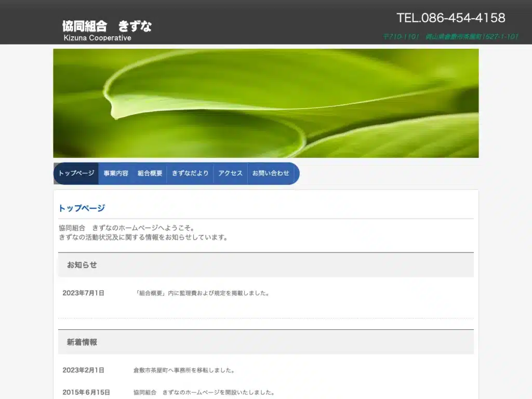Click the green postal address line in header
The height and width of the screenshot is (399, 532).
[450, 36]
